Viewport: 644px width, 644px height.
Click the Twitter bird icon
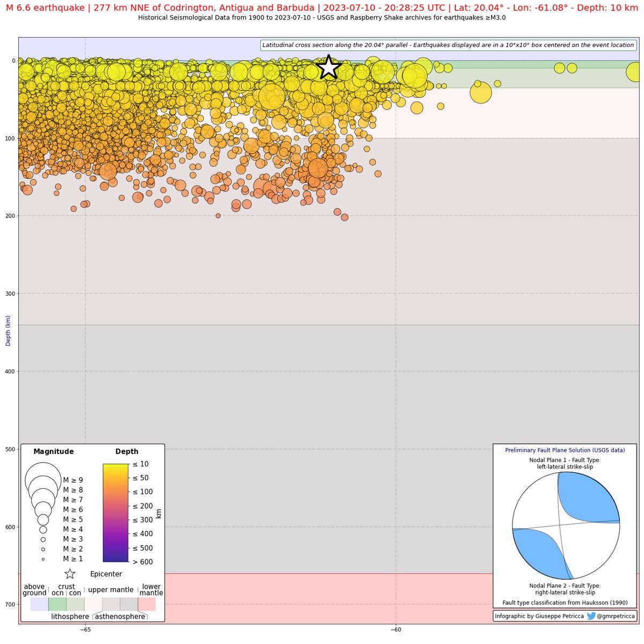tap(591, 616)
